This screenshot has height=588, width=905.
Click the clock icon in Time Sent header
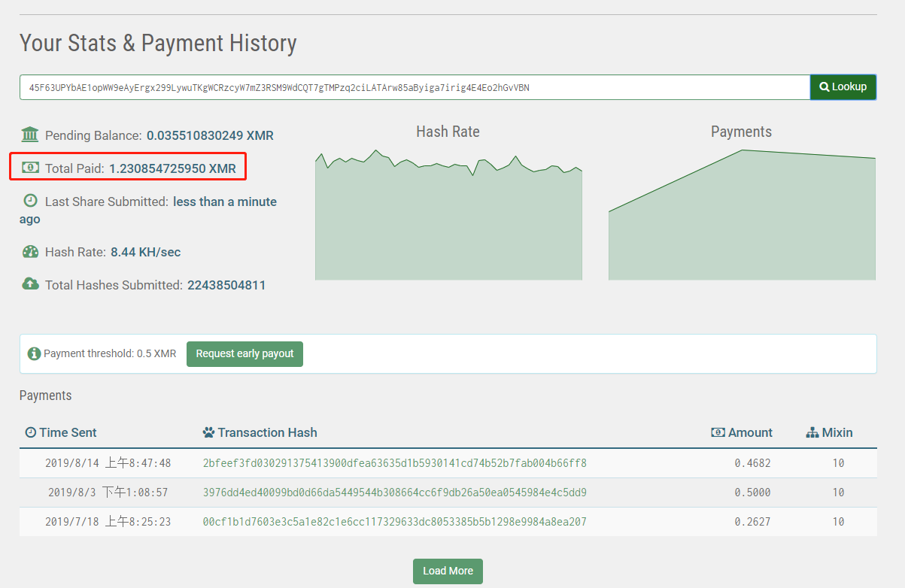(x=31, y=432)
